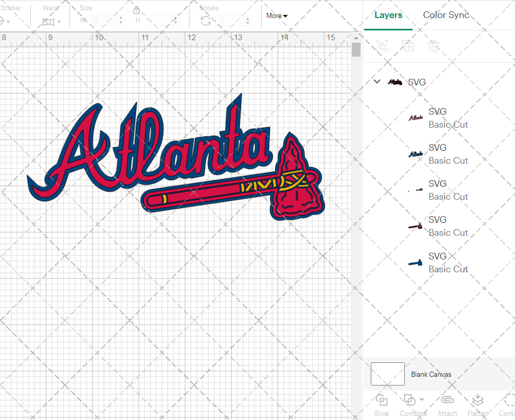Click the Rotate icon in the toolbar
This screenshot has width=515, height=420.
coord(205,21)
